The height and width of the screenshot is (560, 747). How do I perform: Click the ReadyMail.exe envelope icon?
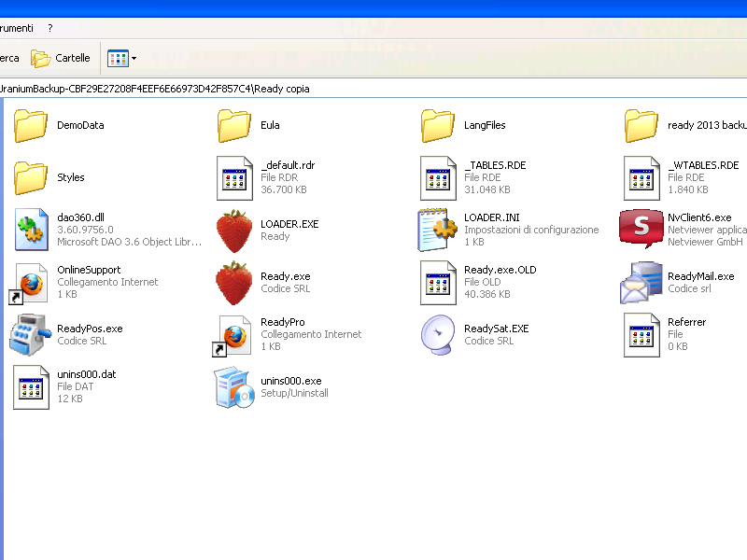pyautogui.click(x=641, y=283)
